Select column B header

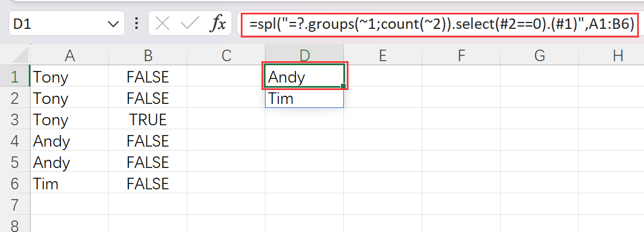pyautogui.click(x=148, y=55)
